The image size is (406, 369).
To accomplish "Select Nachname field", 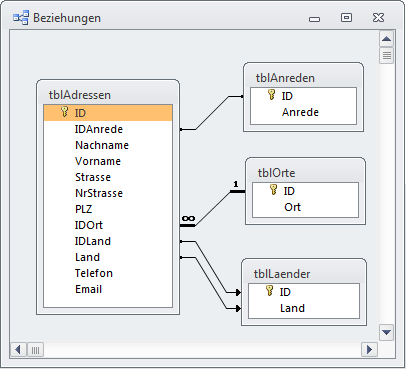I will pyautogui.click(x=108, y=145).
